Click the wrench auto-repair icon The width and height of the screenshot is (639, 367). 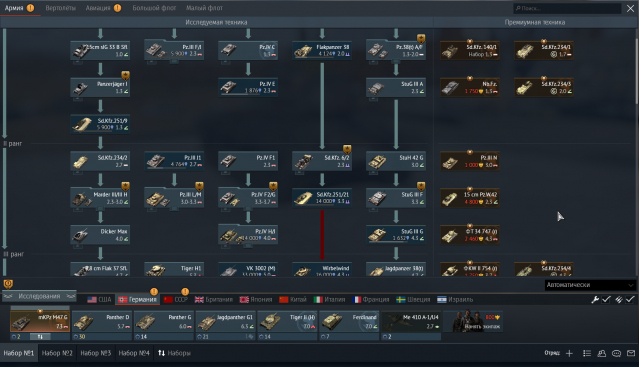[x=595, y=299]
